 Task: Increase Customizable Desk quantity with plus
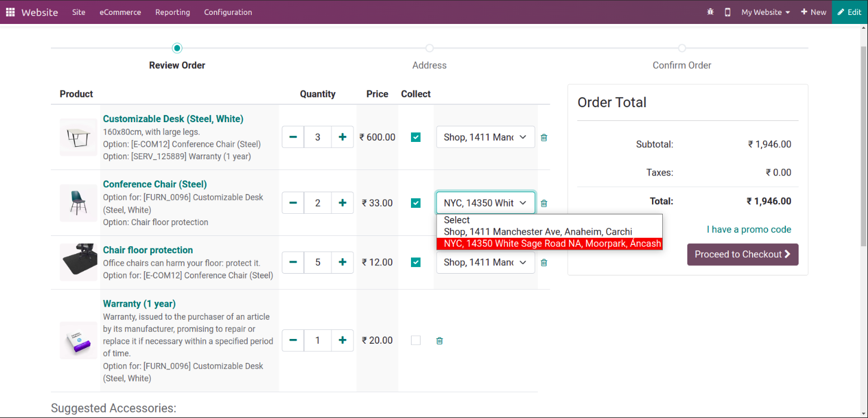[342, 137]
